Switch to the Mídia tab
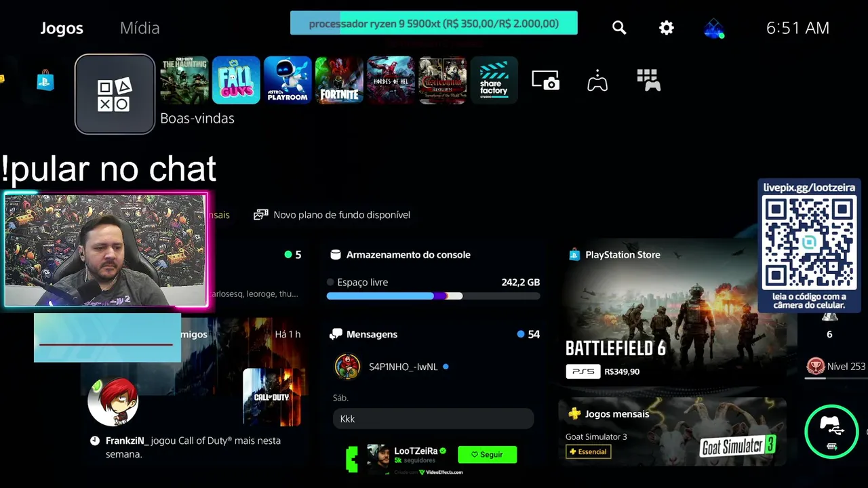Viewport: 868px width, 488px height. (x=140, y=28)
